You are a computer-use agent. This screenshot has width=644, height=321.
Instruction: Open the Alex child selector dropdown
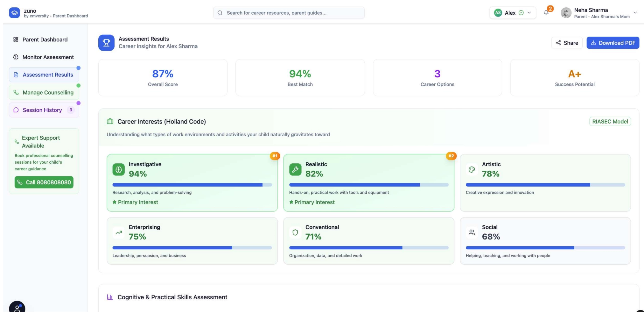pyautogui.click(x=513, y=13)
